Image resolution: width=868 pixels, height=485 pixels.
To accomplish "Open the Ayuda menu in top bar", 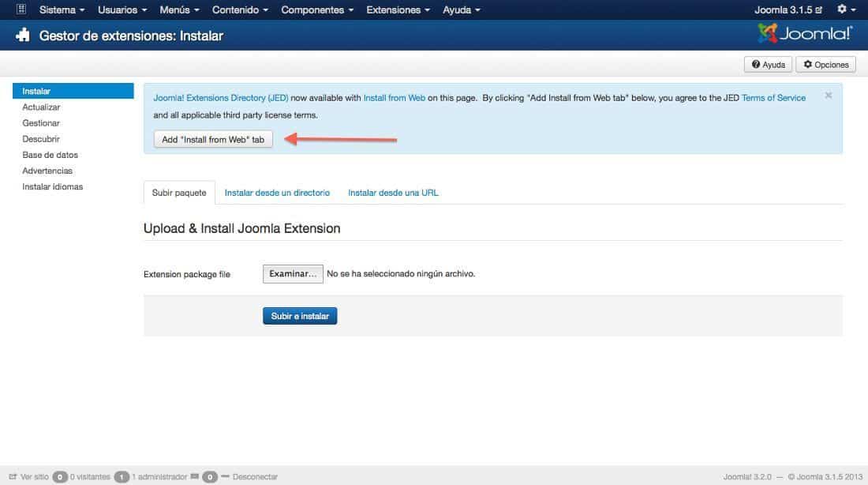I will [462, 10].
